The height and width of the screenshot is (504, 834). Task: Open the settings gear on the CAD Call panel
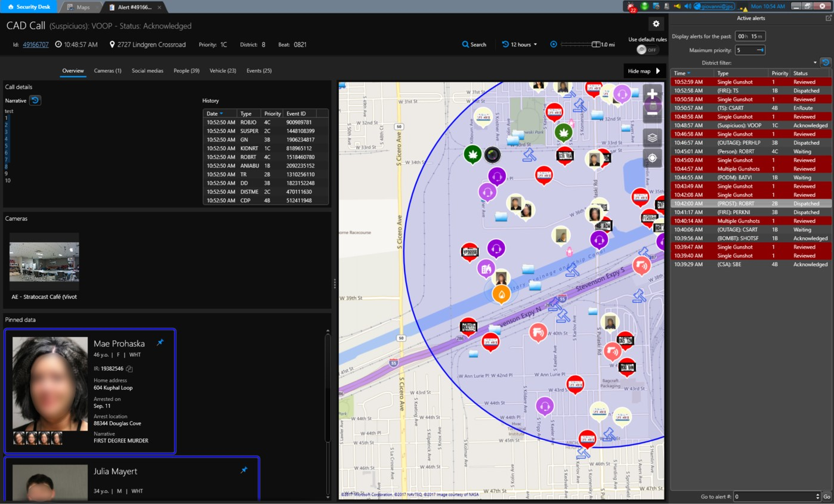point(656,23)
